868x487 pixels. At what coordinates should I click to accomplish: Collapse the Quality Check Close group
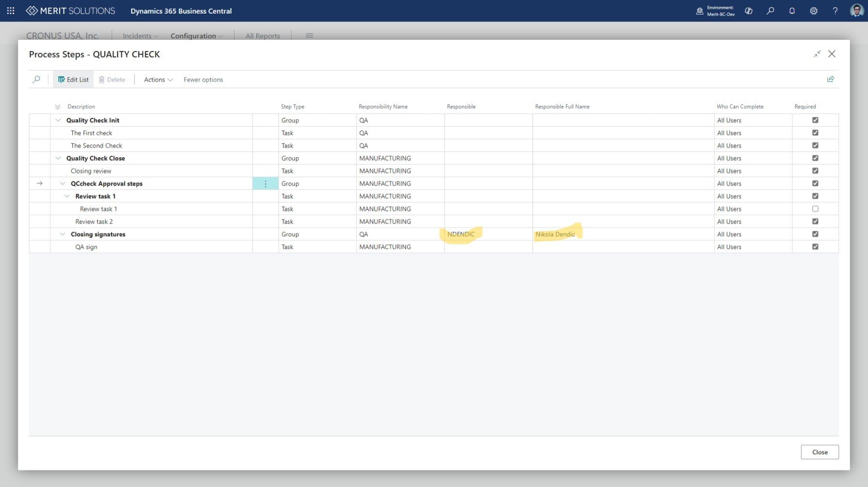58,158
